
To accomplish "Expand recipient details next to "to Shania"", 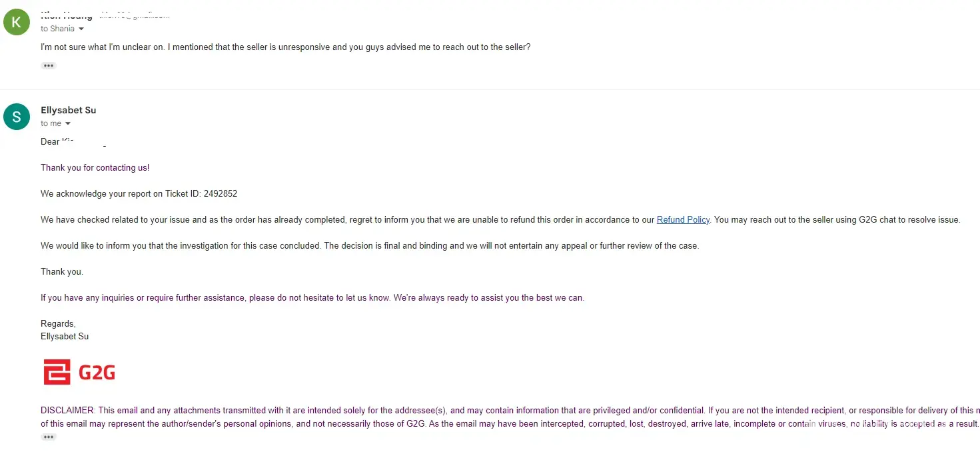I will click(81, 29).
